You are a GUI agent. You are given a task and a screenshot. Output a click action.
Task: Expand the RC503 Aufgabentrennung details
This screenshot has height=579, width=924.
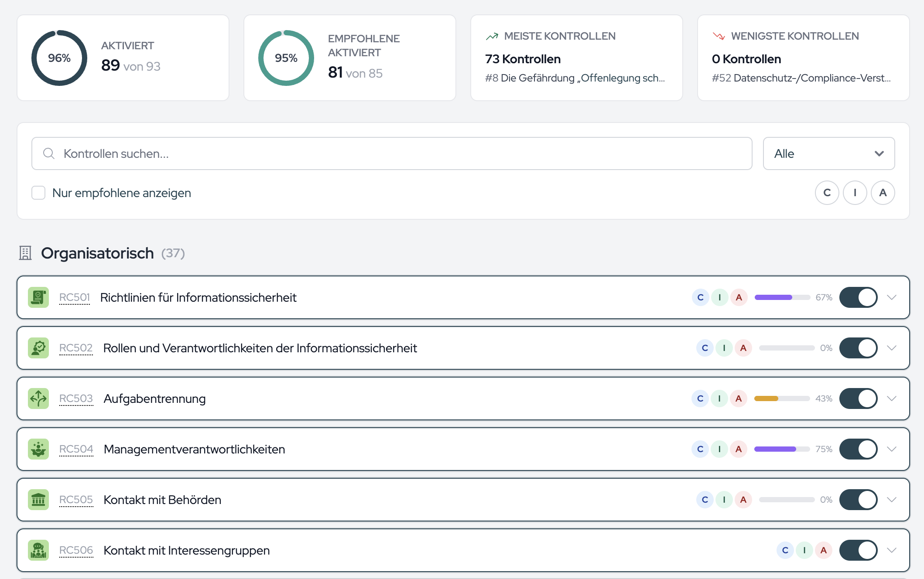tap(892, 398)
